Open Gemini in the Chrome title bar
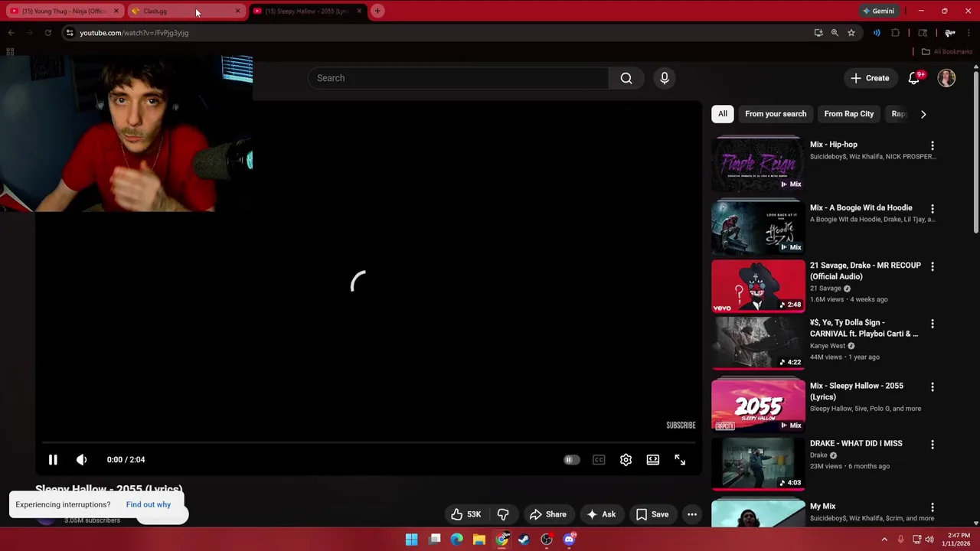The height and width of the screenshot is (551, 980). (878, 11)
